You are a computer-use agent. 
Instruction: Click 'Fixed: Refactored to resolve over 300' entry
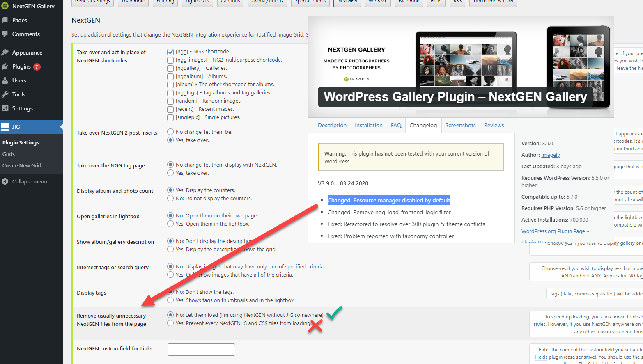point(406,224)
